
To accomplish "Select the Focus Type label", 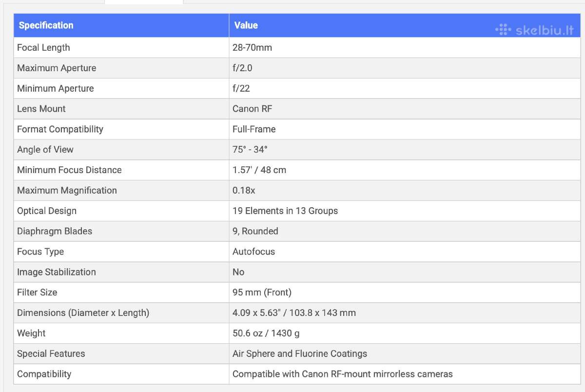I will 40,252.
